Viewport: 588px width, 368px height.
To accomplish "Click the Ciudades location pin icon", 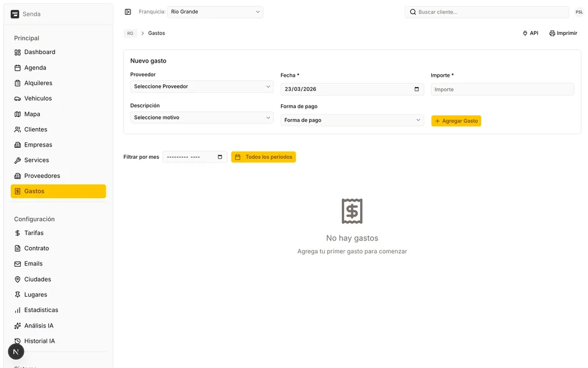I will click(x=18, y=280).
